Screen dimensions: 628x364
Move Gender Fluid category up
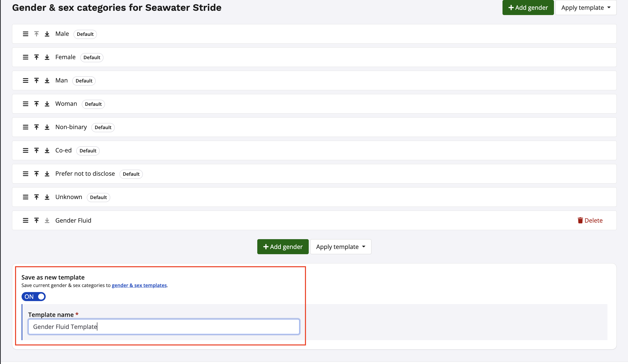(37, 221)
